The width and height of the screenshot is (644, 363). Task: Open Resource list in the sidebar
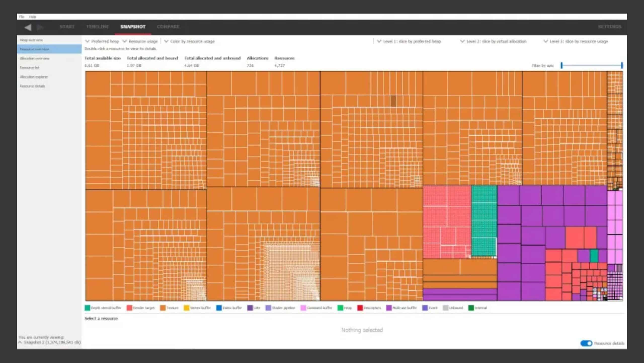tap(49, 68)
